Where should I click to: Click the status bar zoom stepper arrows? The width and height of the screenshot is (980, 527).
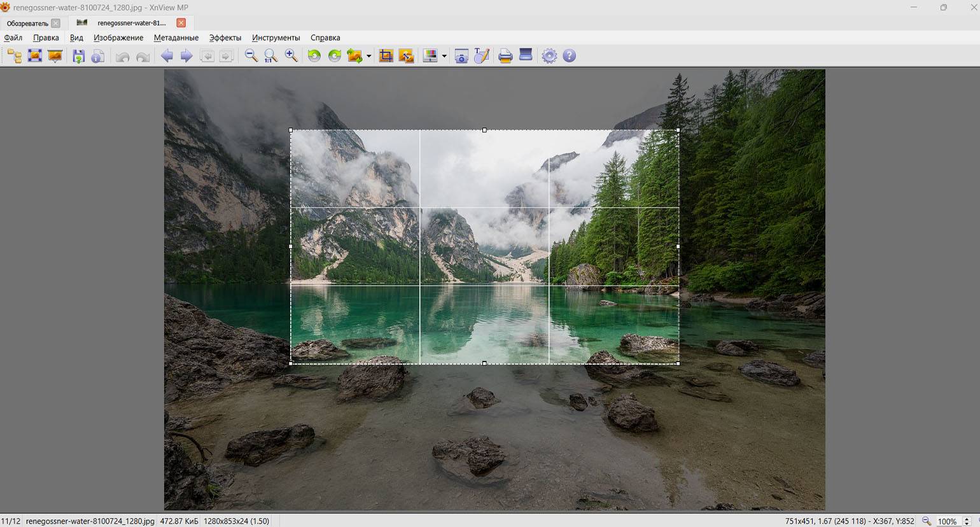(x=967, y=521)
